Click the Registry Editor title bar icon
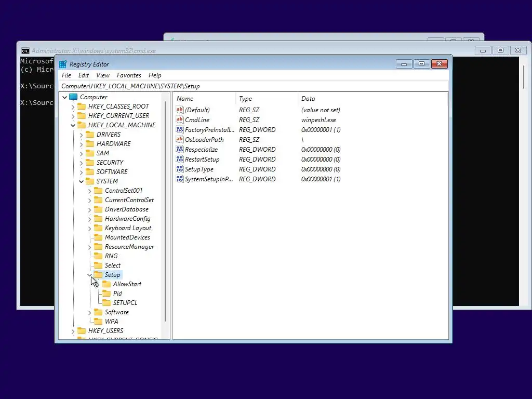This screenshot has height=399, width=532. [x=63, y=64]
